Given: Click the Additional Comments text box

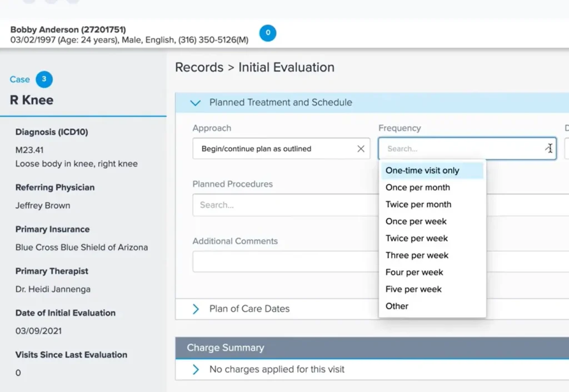Looking at the screenshot, I should 285,262.
